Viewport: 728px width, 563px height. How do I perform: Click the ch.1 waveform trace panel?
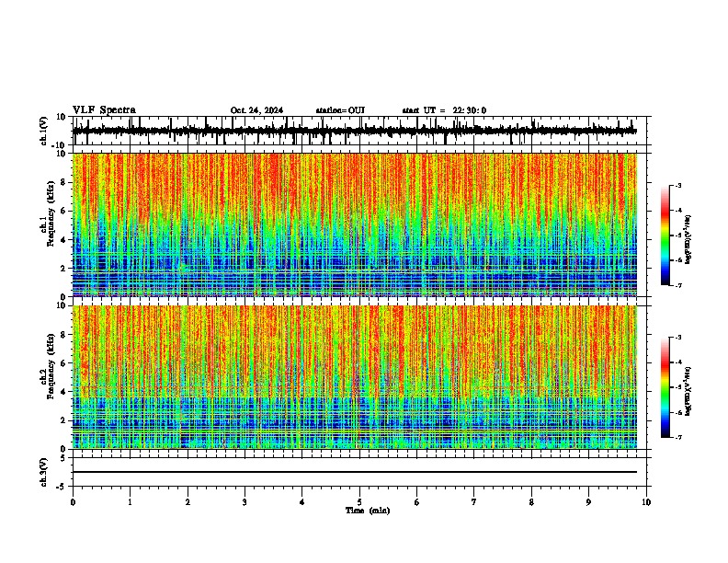tap(359, 131)
